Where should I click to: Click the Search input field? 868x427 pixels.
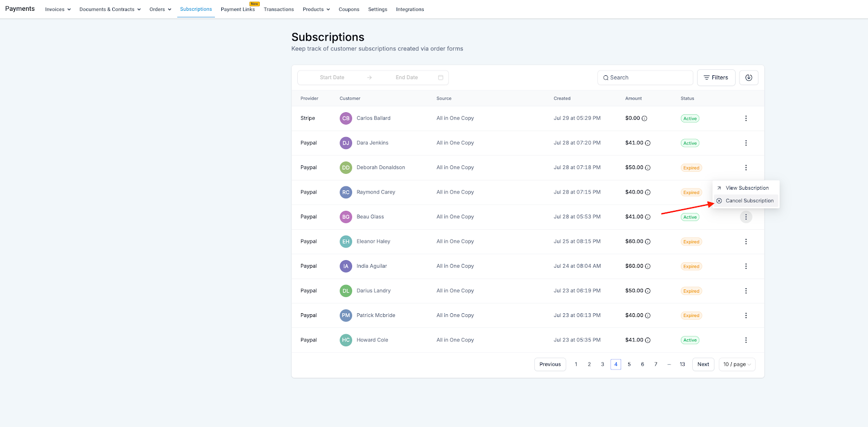coord(645,77)
